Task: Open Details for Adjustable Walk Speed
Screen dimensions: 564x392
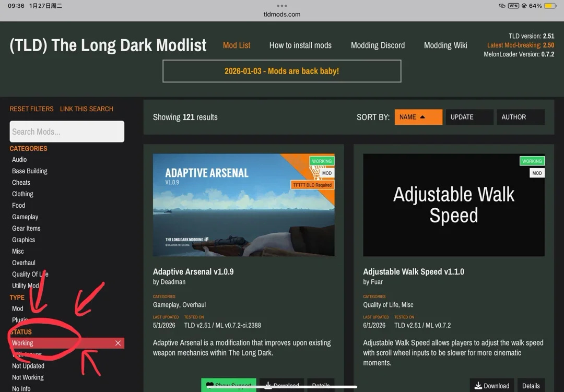Action: (x=531, y=386)
